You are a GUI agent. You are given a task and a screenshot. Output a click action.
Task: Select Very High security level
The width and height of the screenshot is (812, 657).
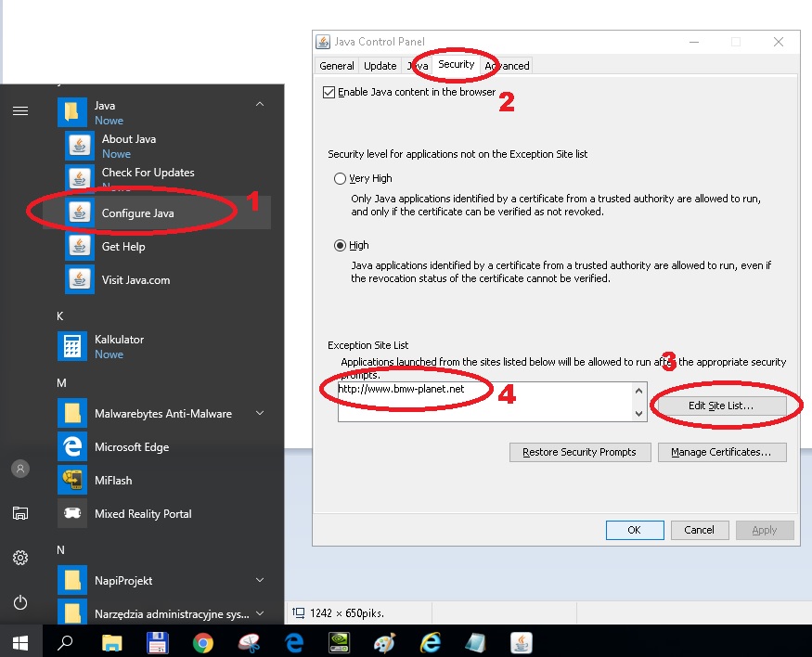point(340,178)
